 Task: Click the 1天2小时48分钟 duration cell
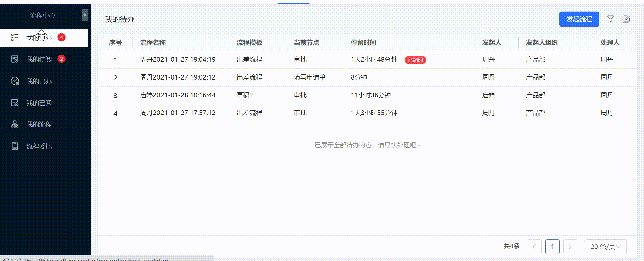click(374, 60)
